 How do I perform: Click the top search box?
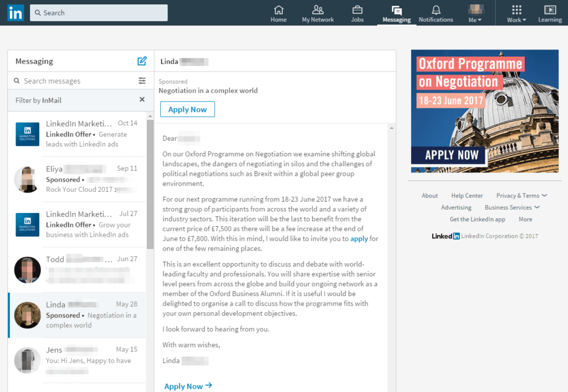point(99,13)
